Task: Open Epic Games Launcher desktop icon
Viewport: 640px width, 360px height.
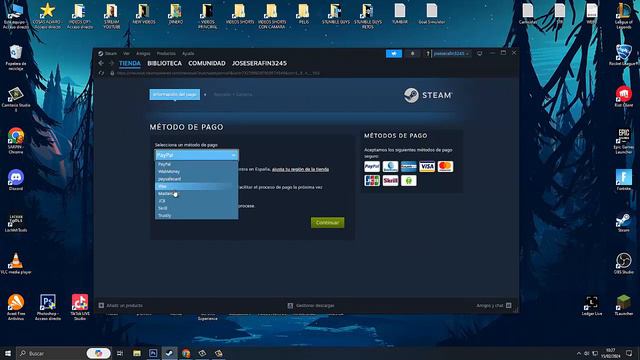Action: click(624, 141)
